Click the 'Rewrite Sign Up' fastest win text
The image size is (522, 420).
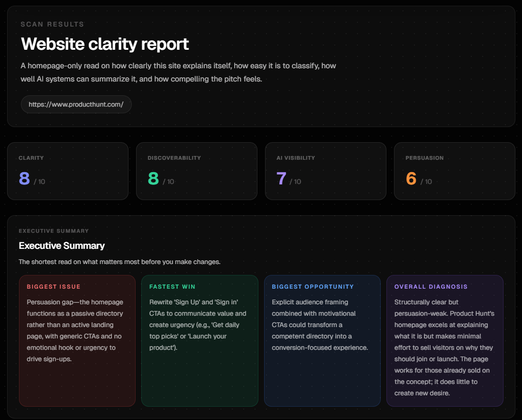pos(198,325)
